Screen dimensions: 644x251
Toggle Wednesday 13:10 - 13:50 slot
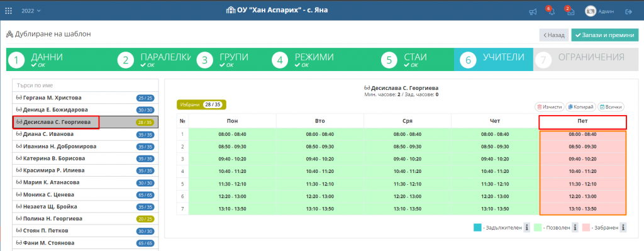(407, 209)
